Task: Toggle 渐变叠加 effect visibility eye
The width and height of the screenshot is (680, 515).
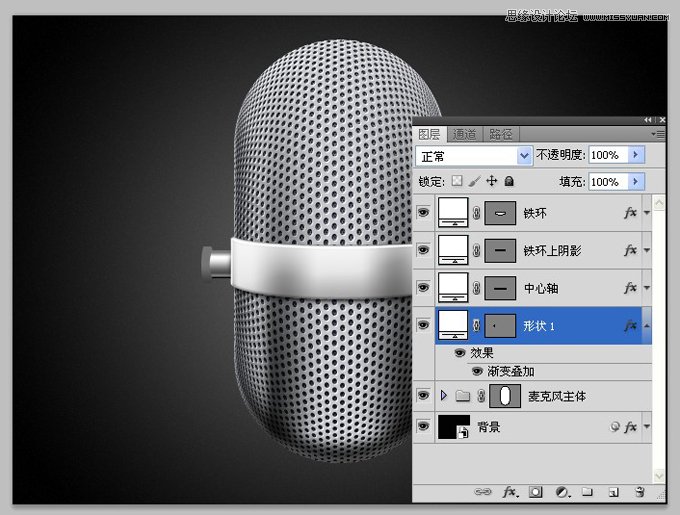Action: [477, 372]
